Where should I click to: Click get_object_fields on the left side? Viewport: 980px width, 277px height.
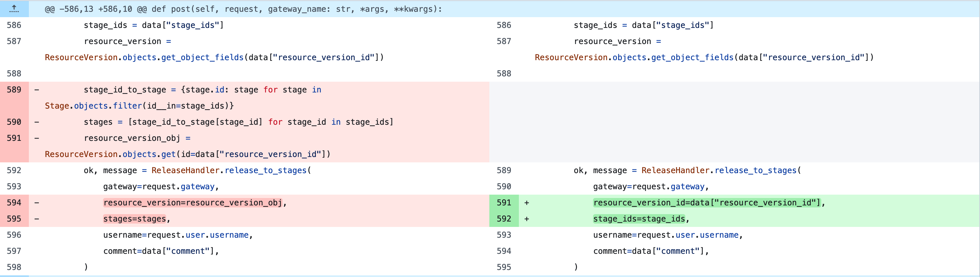point(202,57)
